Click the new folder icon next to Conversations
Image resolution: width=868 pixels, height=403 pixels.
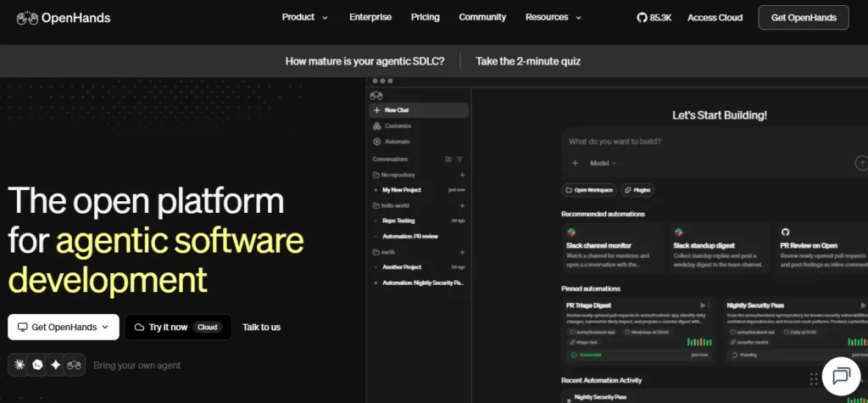[x=448, y=160]
